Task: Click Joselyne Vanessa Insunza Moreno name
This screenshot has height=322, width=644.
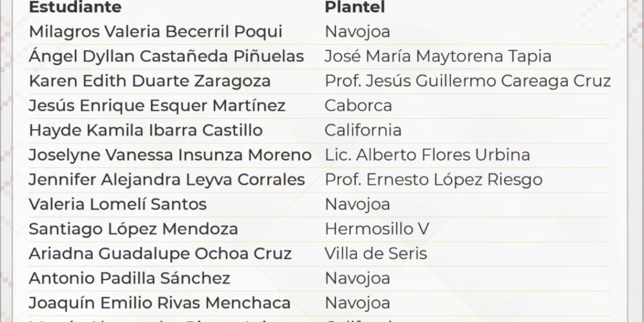Action: coord(170,155)
